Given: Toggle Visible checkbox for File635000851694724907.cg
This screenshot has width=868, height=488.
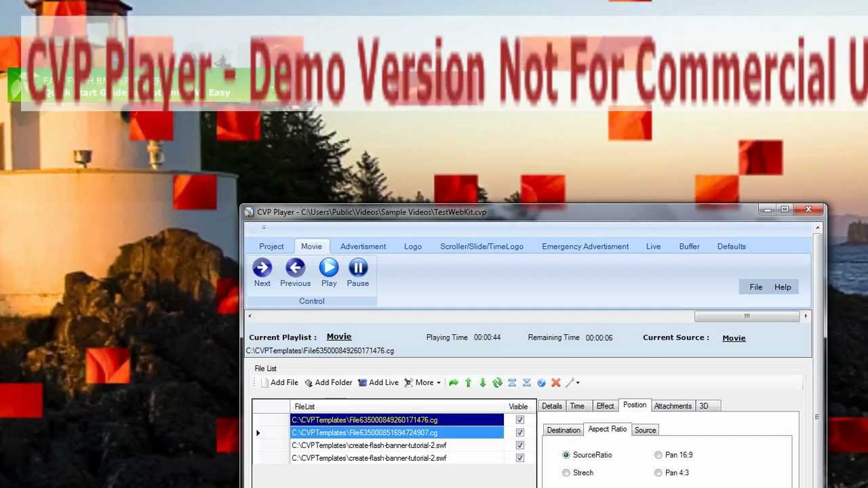Looking at the screenshot, I should tap(520, 432).
